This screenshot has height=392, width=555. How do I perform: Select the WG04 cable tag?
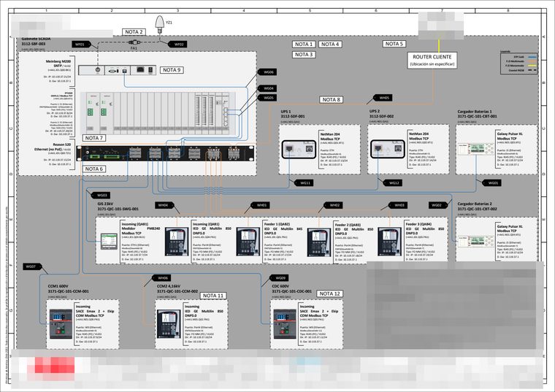[x=268, y=88]
